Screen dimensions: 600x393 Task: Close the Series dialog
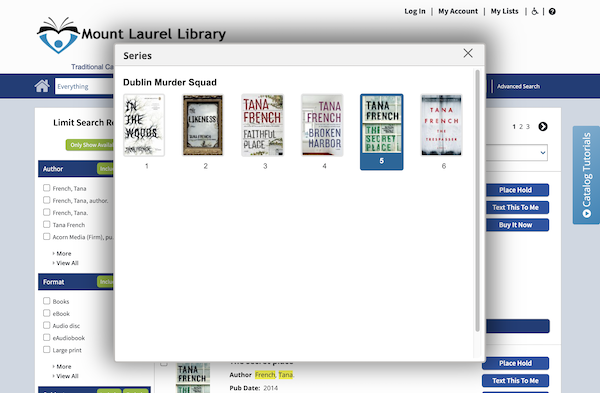(468, 53)
